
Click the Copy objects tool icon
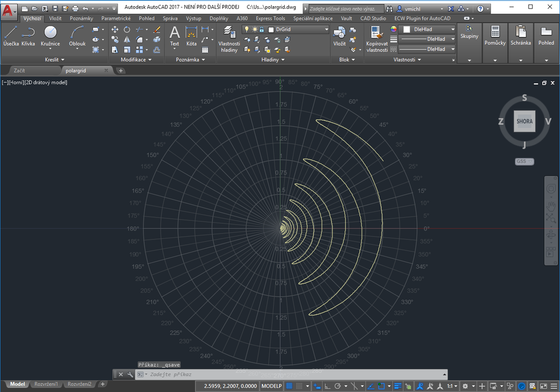(x=115, y=40)
